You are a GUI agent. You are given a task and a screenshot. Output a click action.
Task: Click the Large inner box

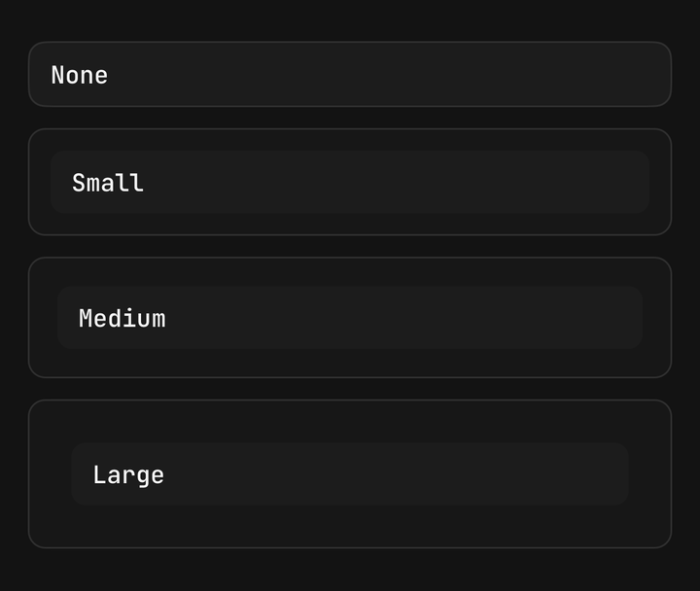(350, 474)
